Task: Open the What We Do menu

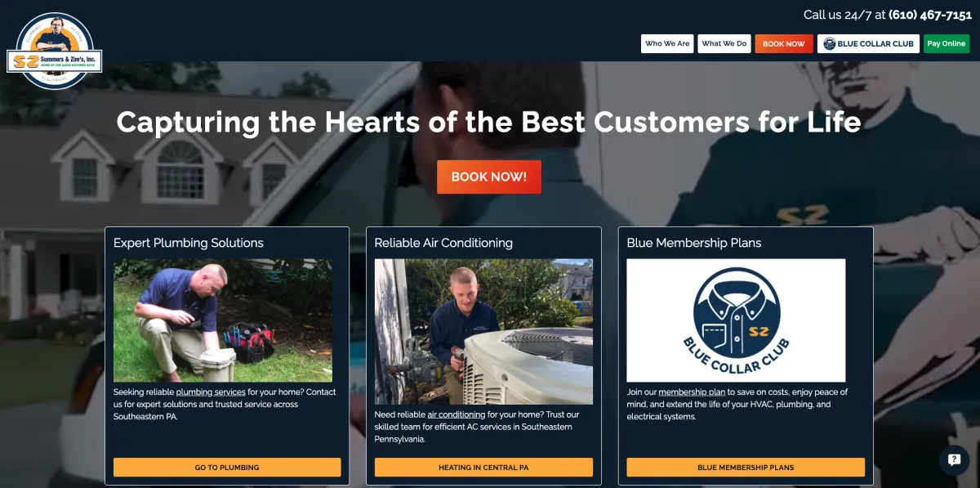Action: click(724, 44)
